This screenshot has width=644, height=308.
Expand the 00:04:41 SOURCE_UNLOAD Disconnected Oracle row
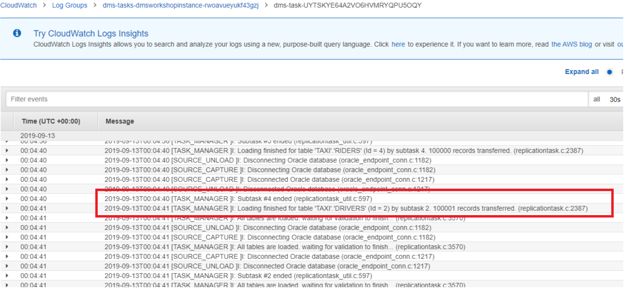(x=7, y=266)
